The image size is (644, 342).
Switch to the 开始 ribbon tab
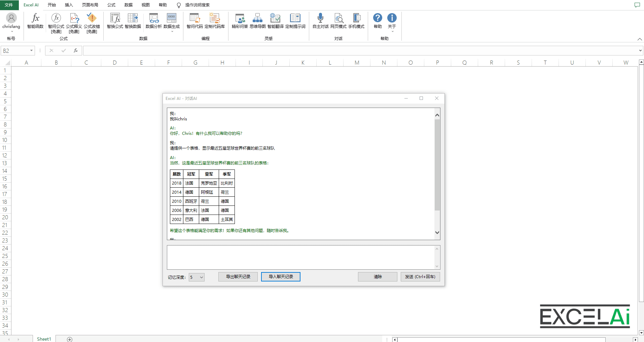(52, 5)
